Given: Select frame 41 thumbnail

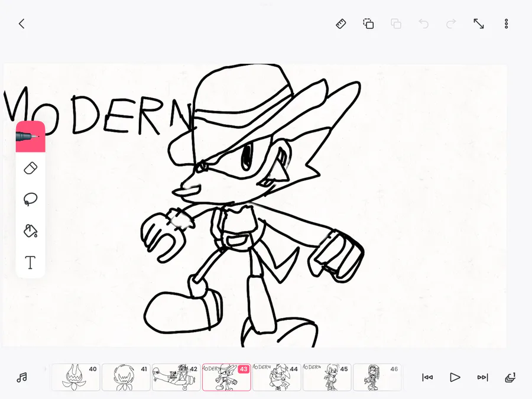Looking at the screenshot, I should tap(126, 377).
